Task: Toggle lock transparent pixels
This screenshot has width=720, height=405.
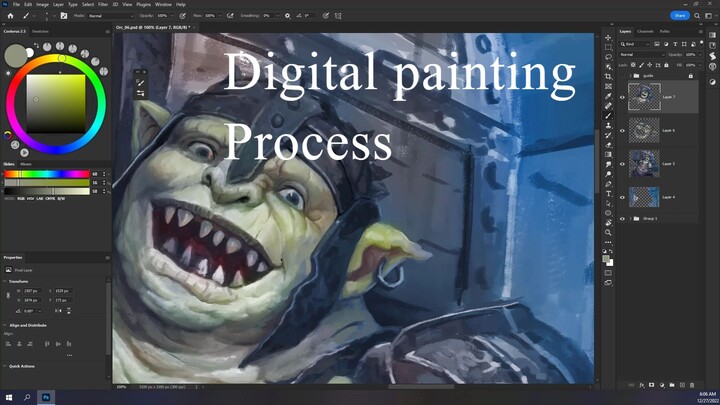Action: pyautogui.click(x=633, y=65)
